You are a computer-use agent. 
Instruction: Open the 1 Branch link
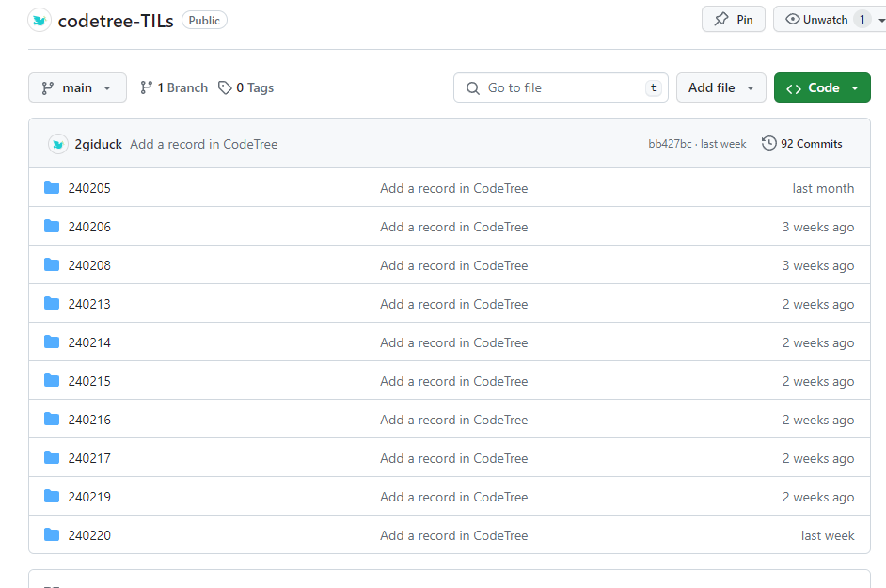point(174,87)
